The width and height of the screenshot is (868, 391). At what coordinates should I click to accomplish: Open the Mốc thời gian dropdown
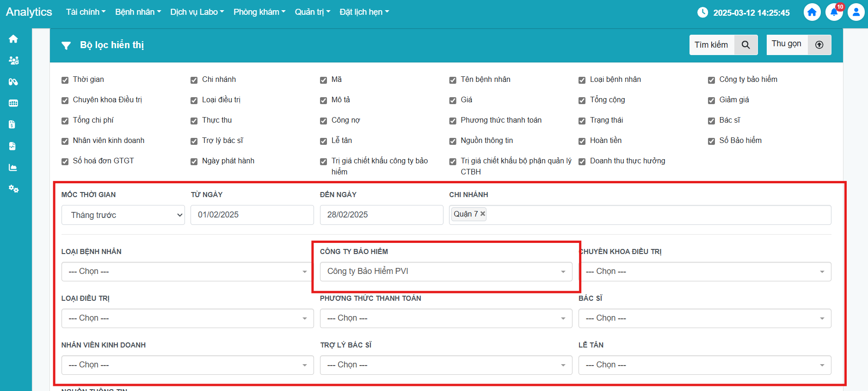click(123, 215)
